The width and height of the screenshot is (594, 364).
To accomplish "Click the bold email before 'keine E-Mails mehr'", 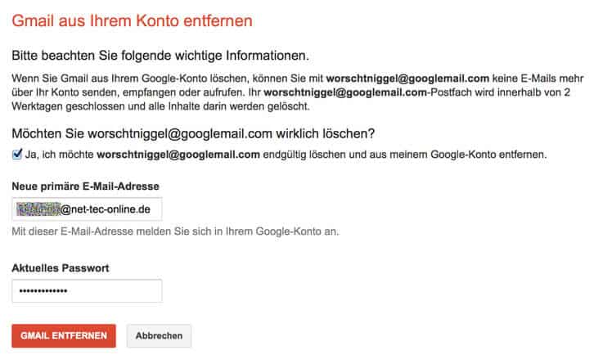I will 407,79.
